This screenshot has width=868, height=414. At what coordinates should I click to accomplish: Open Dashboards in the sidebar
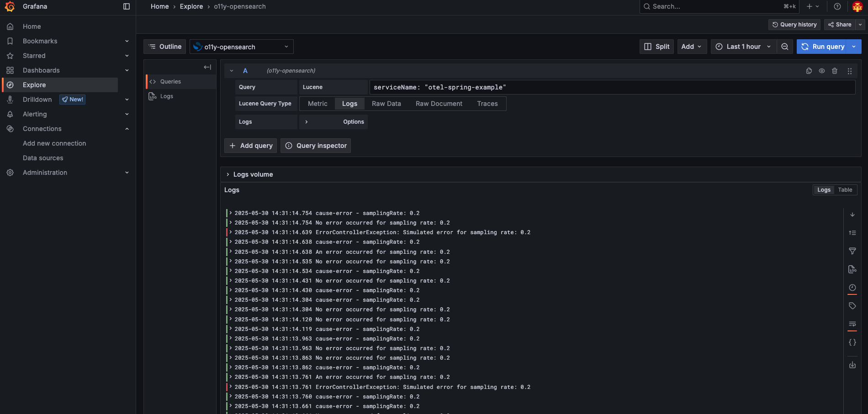point(41,70)
